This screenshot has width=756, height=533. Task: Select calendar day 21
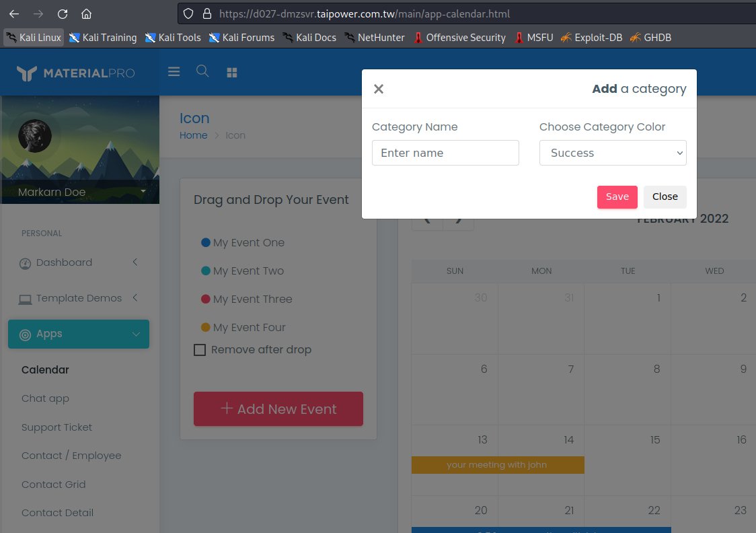[x=569, y=510]
